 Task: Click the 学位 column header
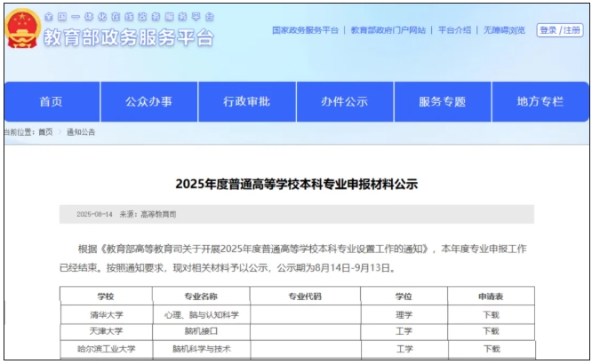coord(404,297)
